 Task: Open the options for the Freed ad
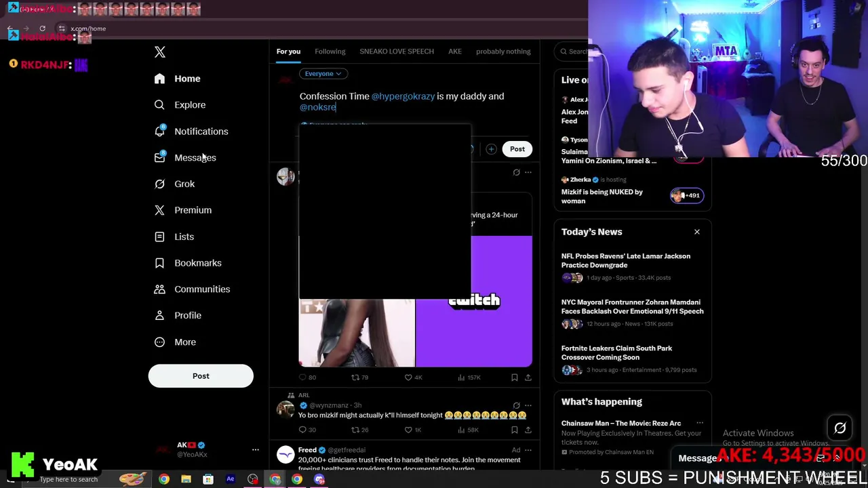click(x=528, y=450)
